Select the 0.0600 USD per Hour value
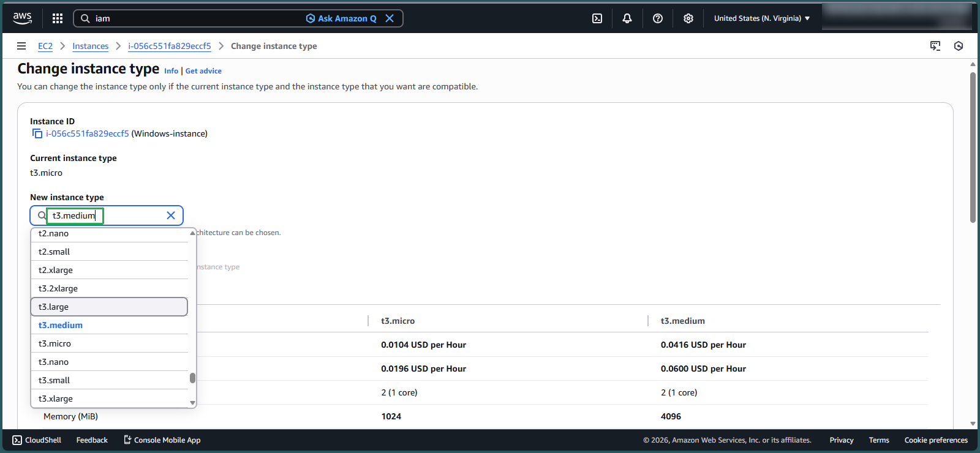 [704, 369]
